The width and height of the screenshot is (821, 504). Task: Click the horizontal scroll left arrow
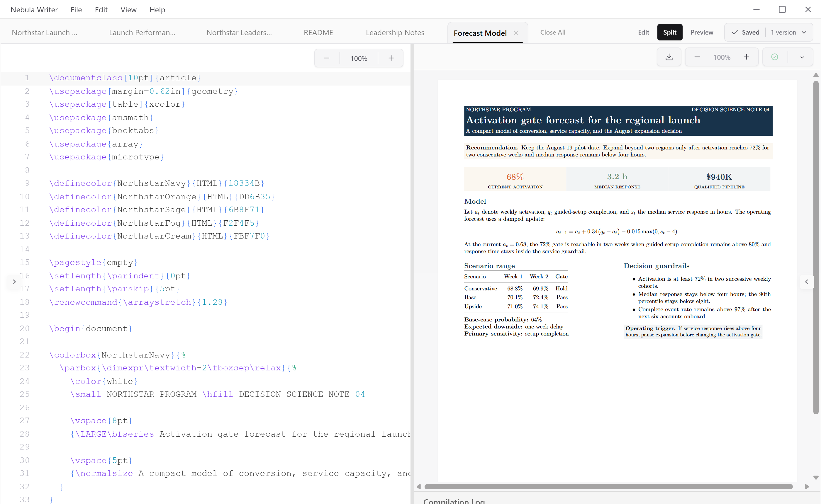(x=418, y=486)
